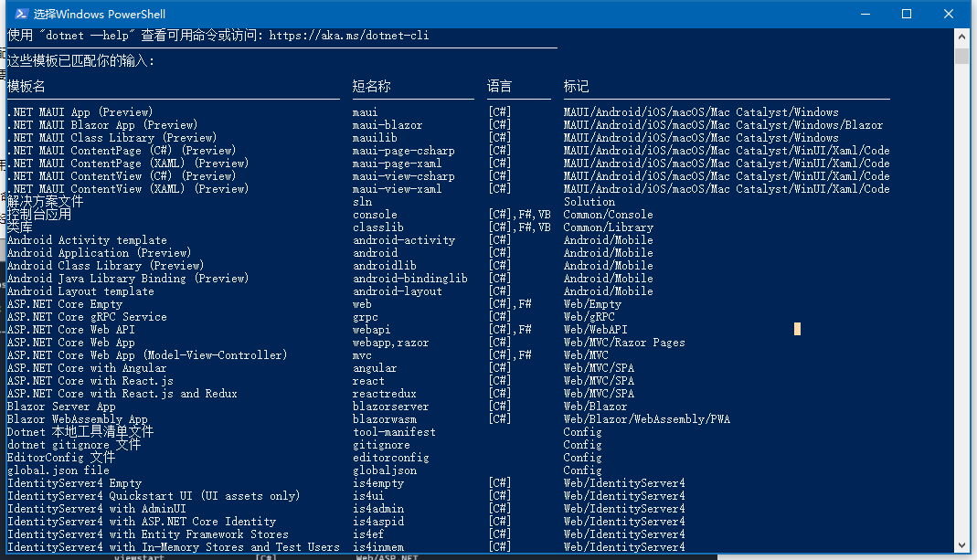Click short name 'tool-manifest'
The image size is (977, 560).
coord(394,432)
